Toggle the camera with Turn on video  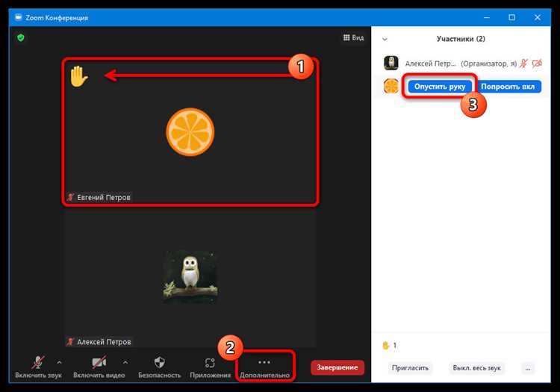[99, 367]
